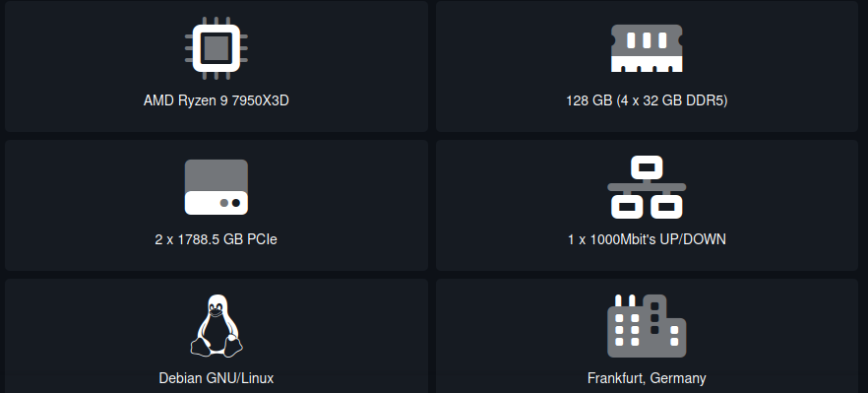Click the hard drive storage icon
The image size is (868, 393).
(216, 187)
